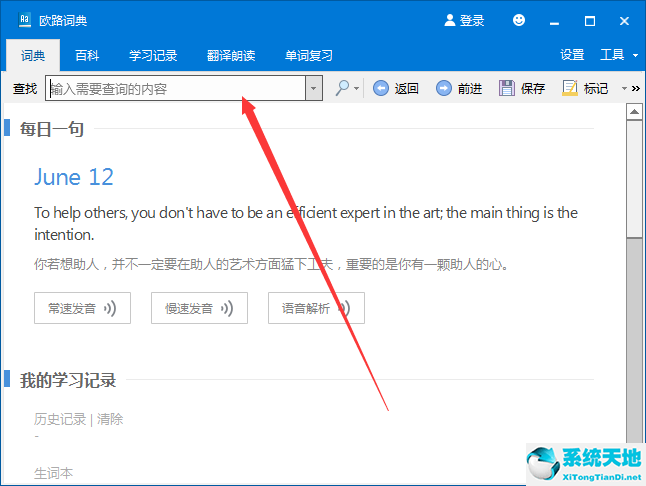
Task: Focus the 查找 search input field
Action: pos(176,88)
